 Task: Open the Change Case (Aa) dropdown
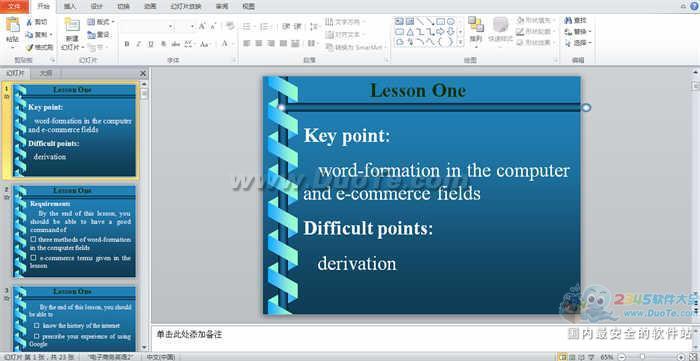[x=205, y=44]
